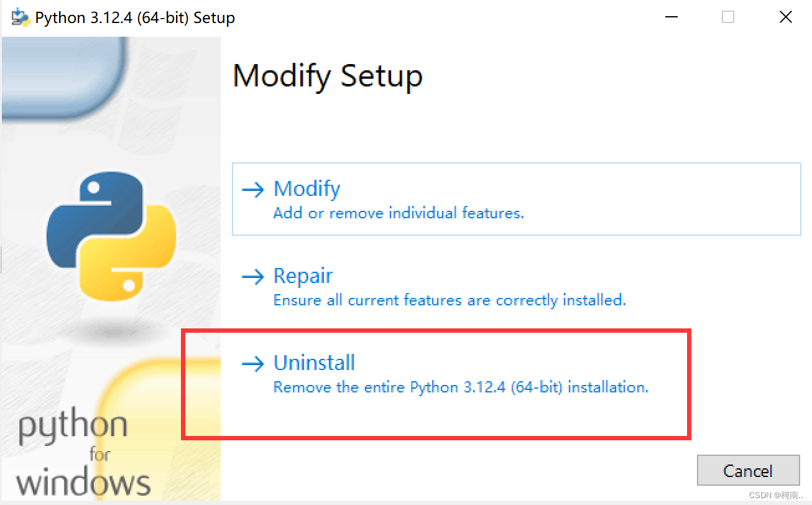The width and height of the screenshot is (812, 505).
Task: Click the arrow icon next to Uninstall
Action: [254, 364]
